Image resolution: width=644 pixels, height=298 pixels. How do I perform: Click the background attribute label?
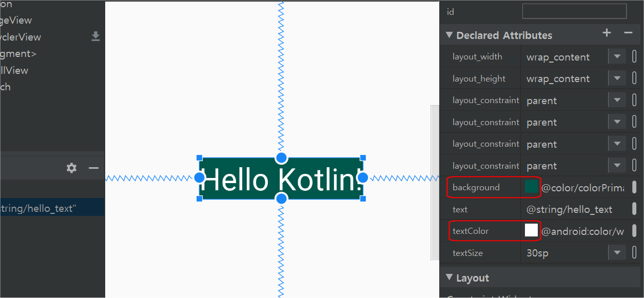[x=476, y=187]
